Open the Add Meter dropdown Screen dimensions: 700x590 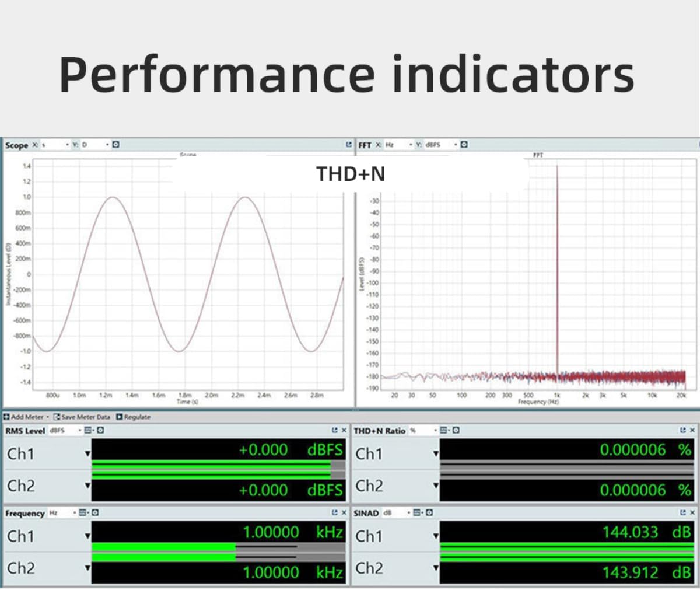coord(24,417)
